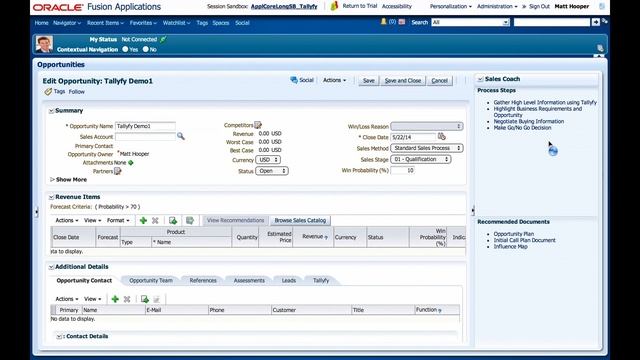Click the top-right corner help icon

(x=602, y=6)
